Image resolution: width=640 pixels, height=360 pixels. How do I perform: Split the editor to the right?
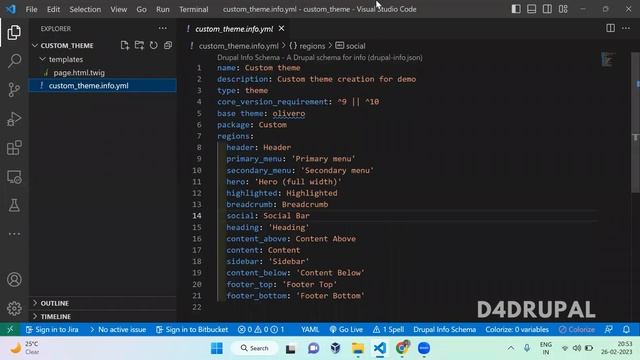pos(610,28)
